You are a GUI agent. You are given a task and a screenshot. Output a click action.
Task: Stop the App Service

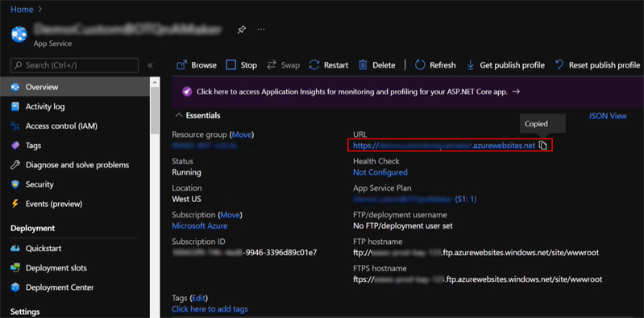[x=242, y=65]
